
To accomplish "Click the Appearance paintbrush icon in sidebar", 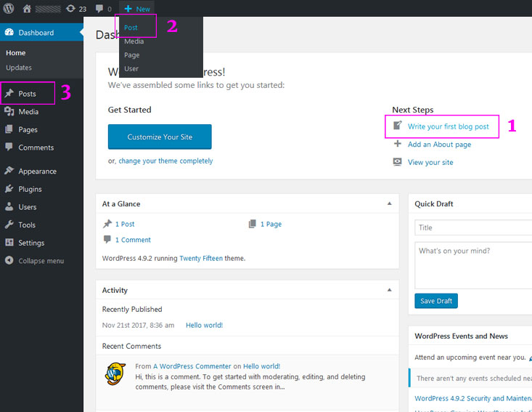I will tap(9, 171).
